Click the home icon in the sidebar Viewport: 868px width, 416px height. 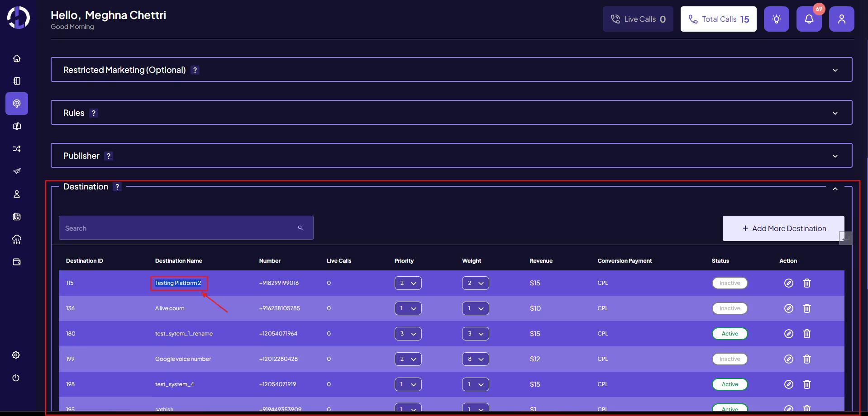17,58
